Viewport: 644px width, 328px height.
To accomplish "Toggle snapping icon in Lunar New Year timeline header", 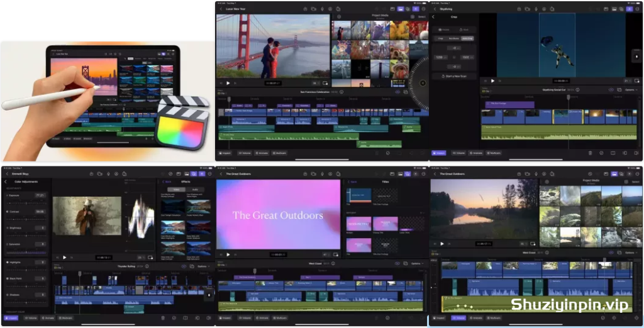I will click(x=397, y=92).
